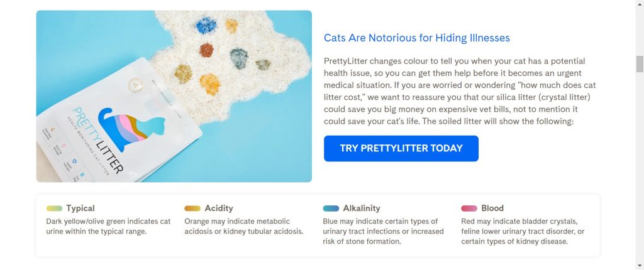Viewport: 644px width, 270px height.
Task: Click the Typical dark yellow/olive green description
Action: tap(108, 226)
